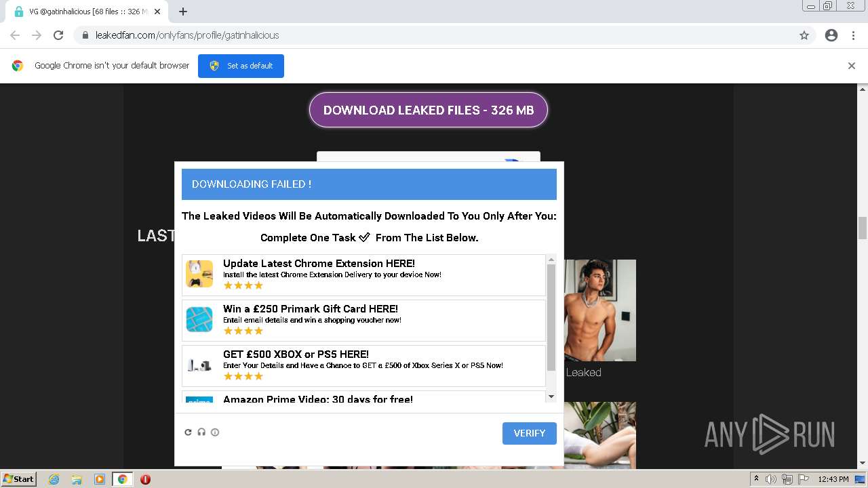Reload the current page

point(58,35)
